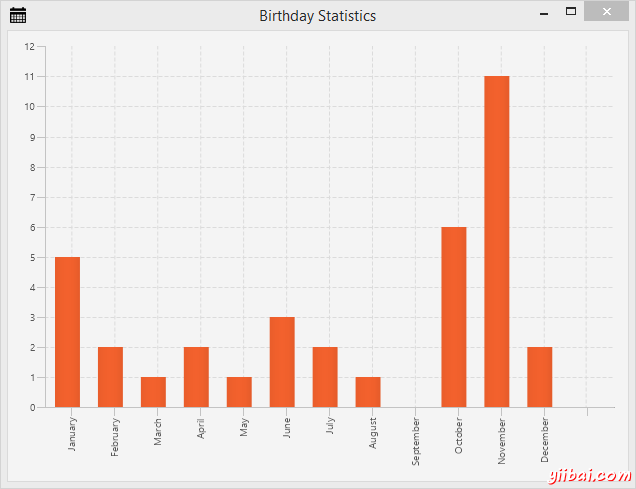Viewport: 636px width, 489px height.
Task: Click the January axis label
Action: click(x=72, y=435)
